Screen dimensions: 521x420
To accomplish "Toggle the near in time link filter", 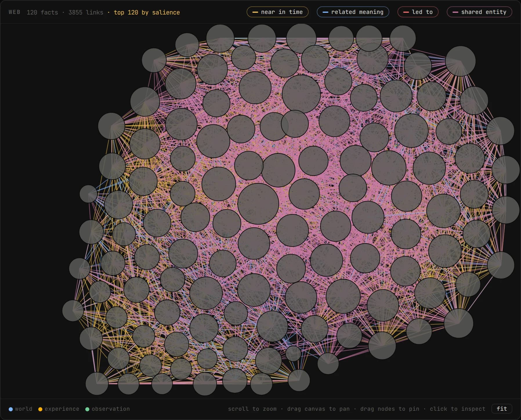I will (x=277, y=12).
